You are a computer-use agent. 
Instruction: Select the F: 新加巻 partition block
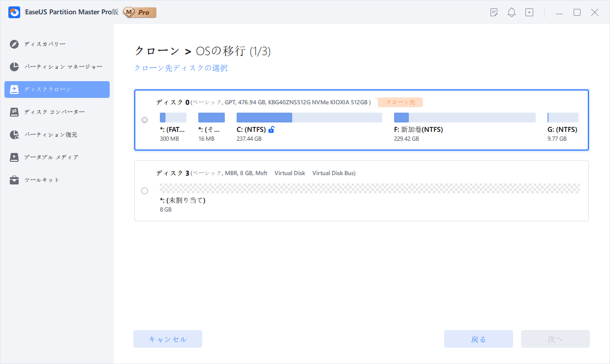(464, 117)
